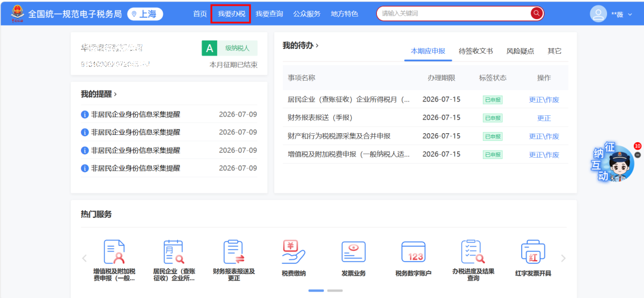Show next page of 热门服务 carousel

(x=563, y=259)
